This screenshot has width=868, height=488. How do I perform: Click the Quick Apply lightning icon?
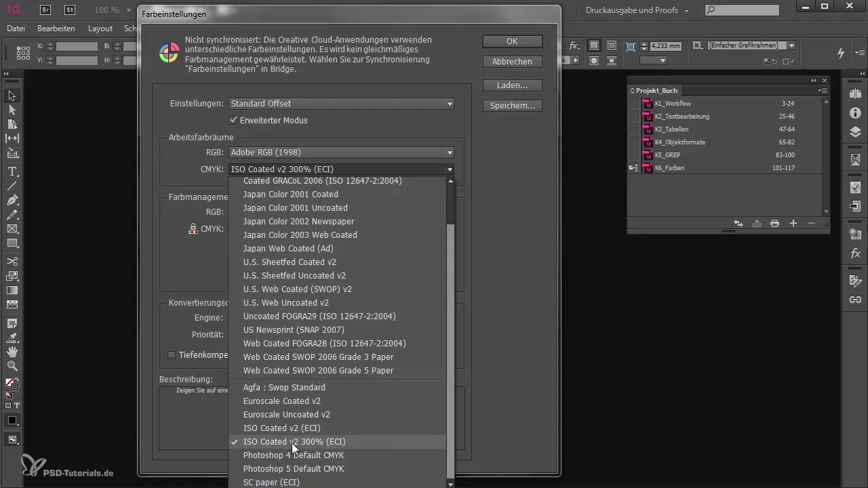pyautogui.click(x=842, y=53)
